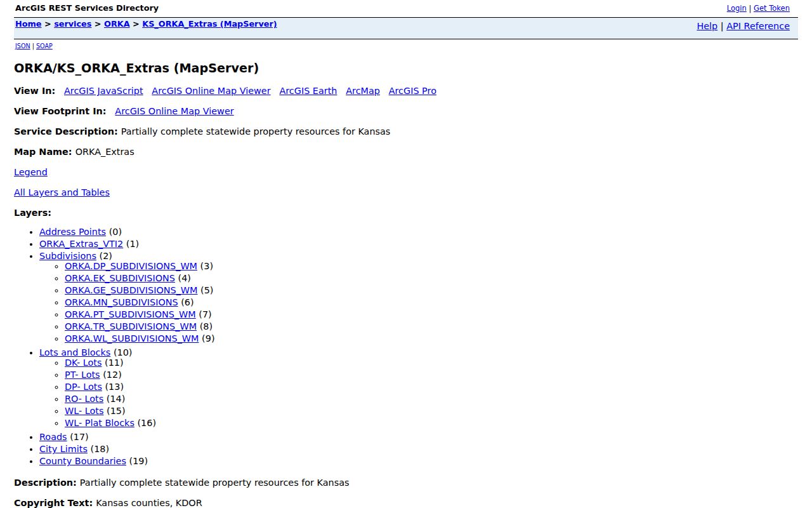Click KS_ORKA_Extras (MapServer) breadcrumb
The image size is (812, 508).
point(209,24)
